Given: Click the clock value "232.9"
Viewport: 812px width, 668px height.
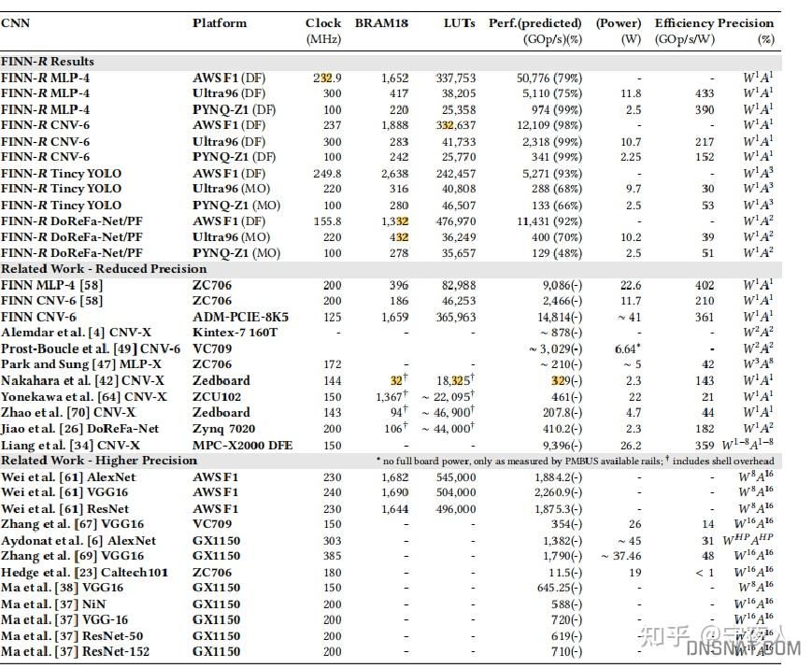Looking at the screenshot, I should point(327,78).
